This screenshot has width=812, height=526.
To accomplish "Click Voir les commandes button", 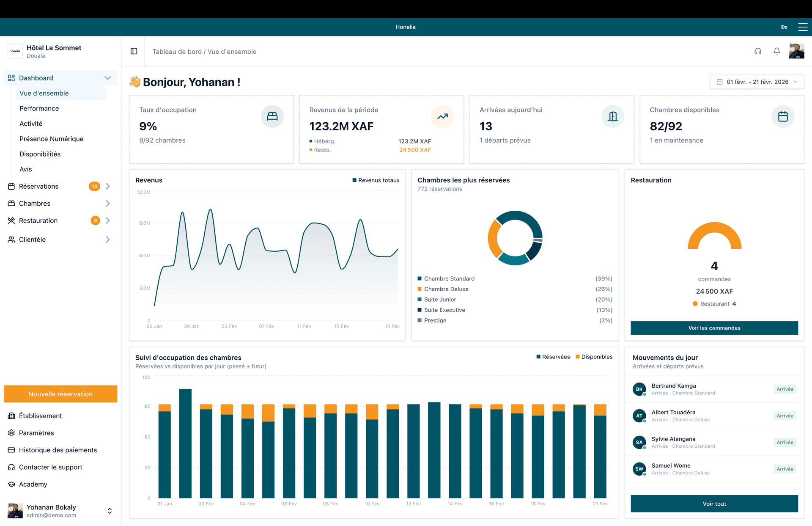I will (x=714, y=328).
